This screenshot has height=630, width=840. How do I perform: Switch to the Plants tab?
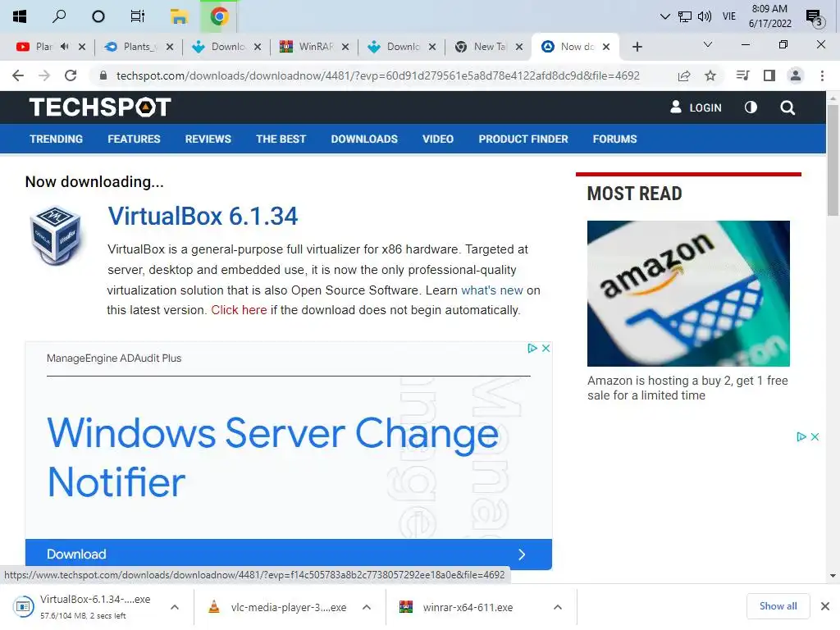pyautogui.click(x=136, y=47)
